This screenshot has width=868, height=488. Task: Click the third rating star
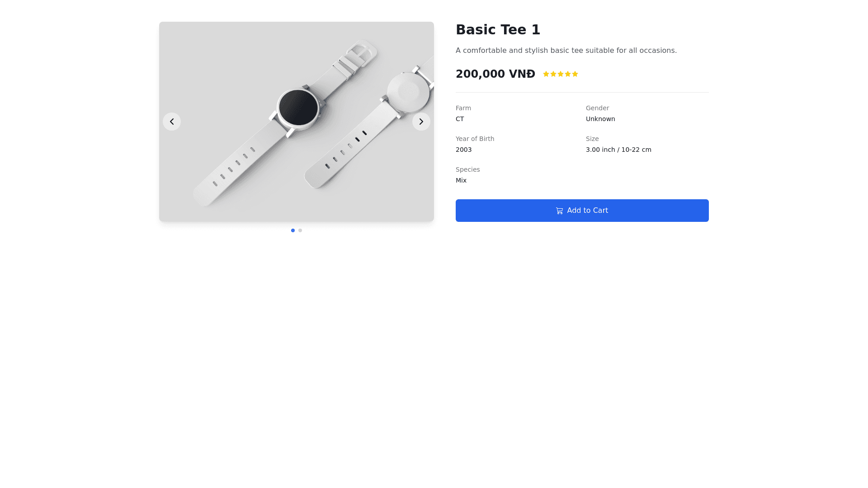(x=561, y=74)
